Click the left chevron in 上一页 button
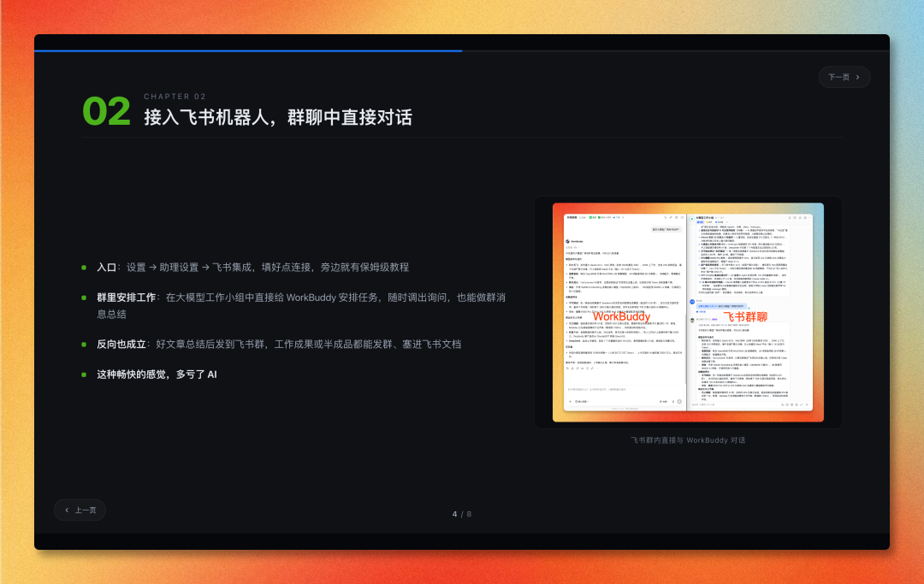The image size is (924, 584). [x=67, y=510]
